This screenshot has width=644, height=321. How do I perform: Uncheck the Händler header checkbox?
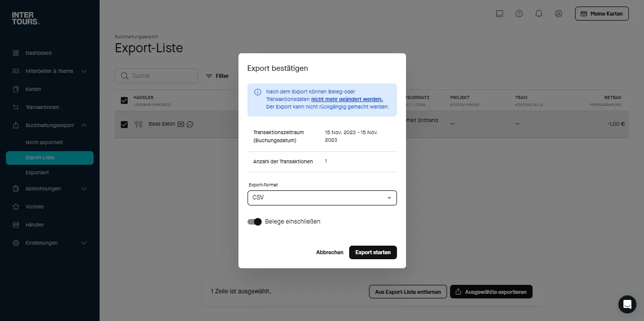[124, 100]
